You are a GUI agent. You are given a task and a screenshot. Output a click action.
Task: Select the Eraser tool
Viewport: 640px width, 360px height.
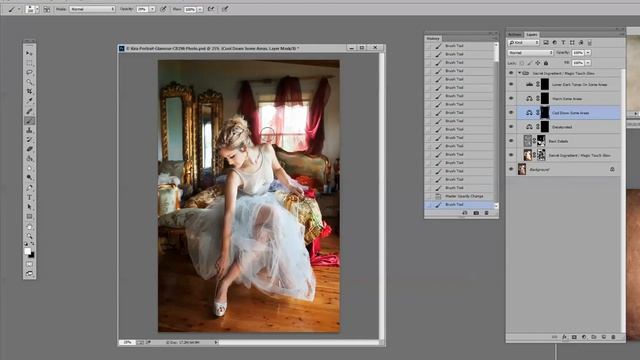(x=29, y=149)
